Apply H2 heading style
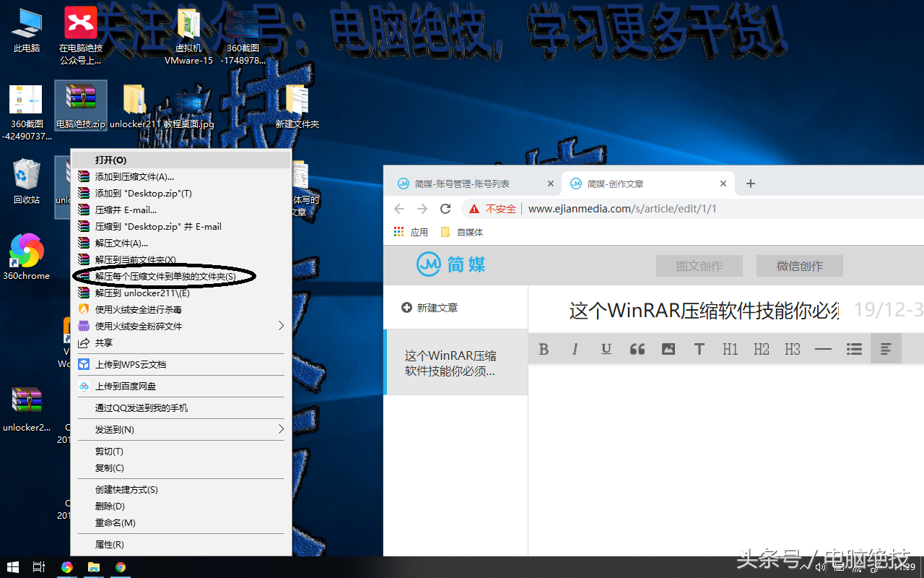 click(762, 349)
